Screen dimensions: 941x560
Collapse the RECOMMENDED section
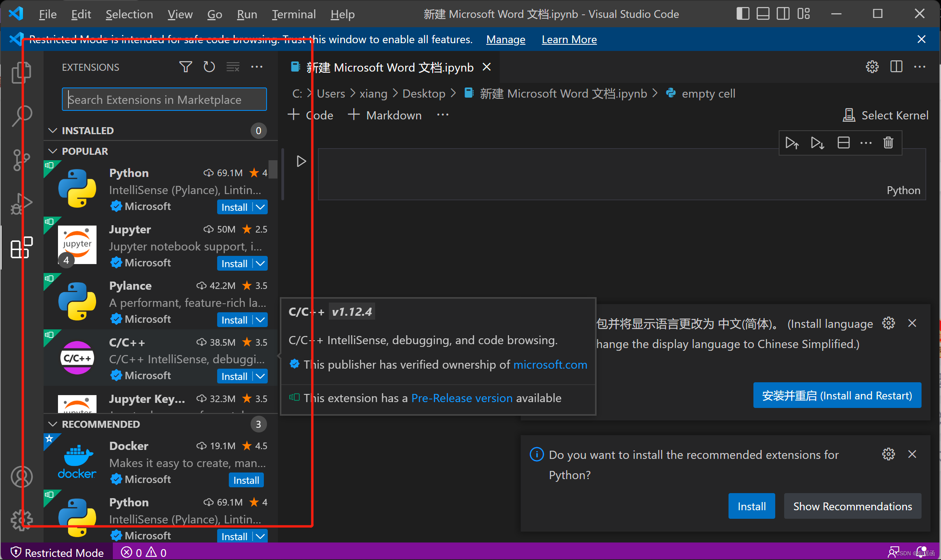pyautogui.click(x=53, y=424)
